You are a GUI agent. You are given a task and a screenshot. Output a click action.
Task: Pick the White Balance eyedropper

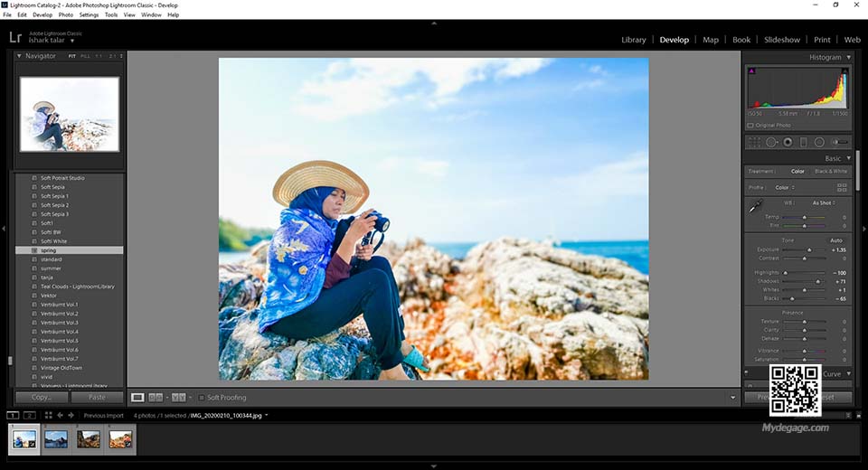pyautogui.click(x=755, y=207)
